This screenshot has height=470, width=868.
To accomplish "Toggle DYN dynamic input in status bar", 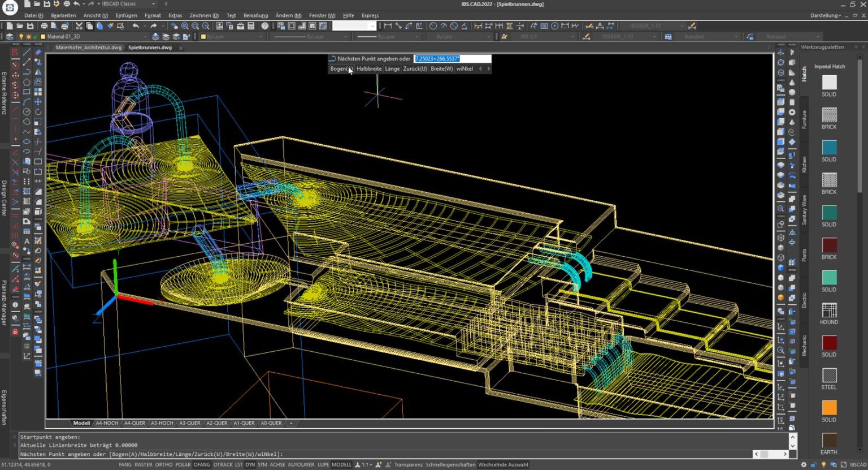I will click(x=250, y=465).
